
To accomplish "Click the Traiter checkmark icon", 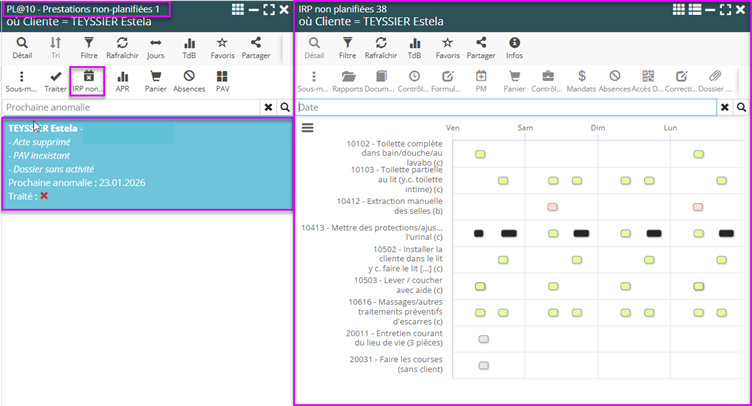I will [56, 81].
